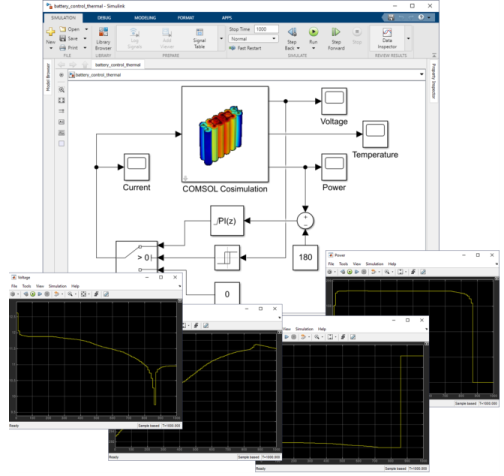Click the Print icon in the File section
504x476 pixels.
pyautogui.click(x=63, y=48)
